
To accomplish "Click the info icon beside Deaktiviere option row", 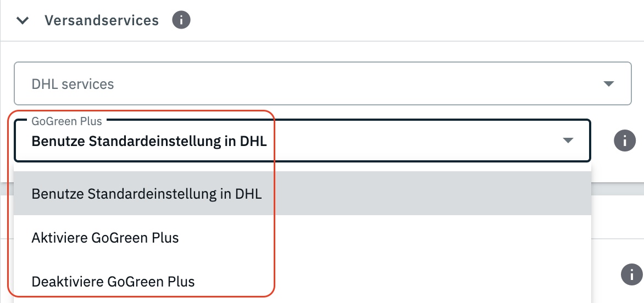I will click(x=632, y=274).
